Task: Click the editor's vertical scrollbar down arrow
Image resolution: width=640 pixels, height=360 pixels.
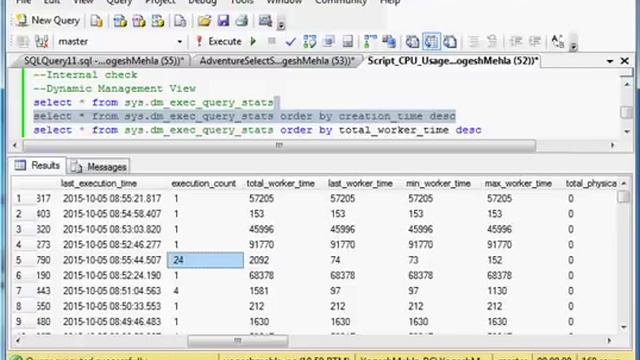Action: click(627, 131)
